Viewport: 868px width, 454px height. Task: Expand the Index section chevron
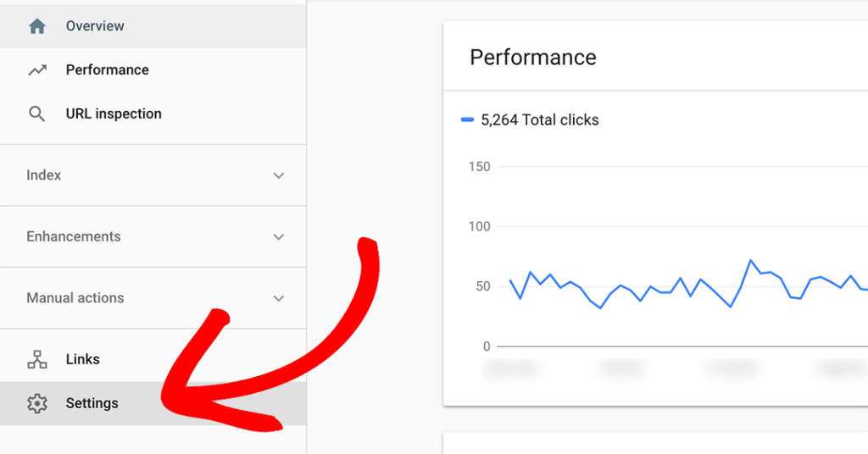pos(278,175)
